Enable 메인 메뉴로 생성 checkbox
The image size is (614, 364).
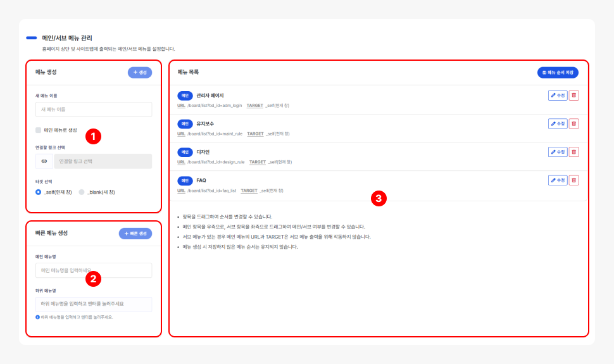pyautogui.click(x=39, y=130)
